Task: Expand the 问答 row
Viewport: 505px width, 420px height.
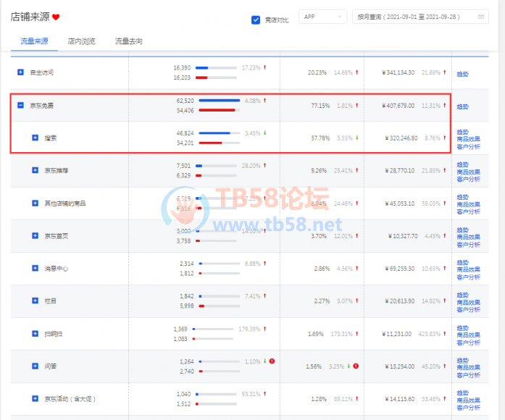Action: [35, 366]
